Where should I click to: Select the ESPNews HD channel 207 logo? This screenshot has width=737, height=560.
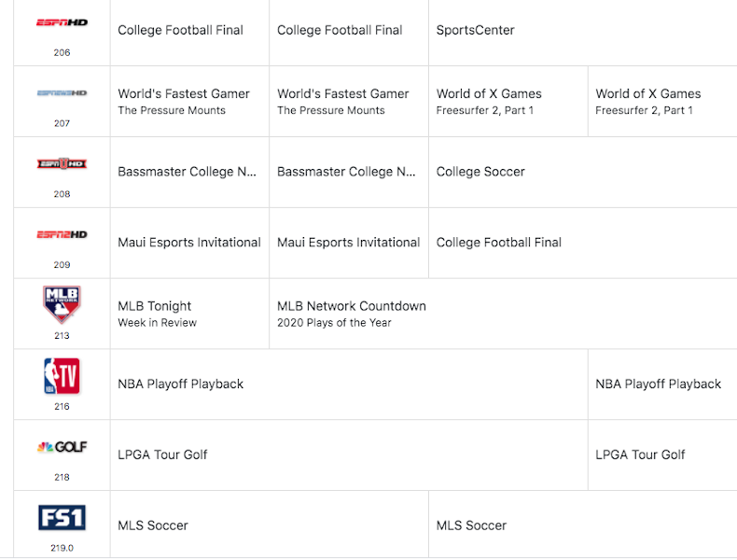62,93
